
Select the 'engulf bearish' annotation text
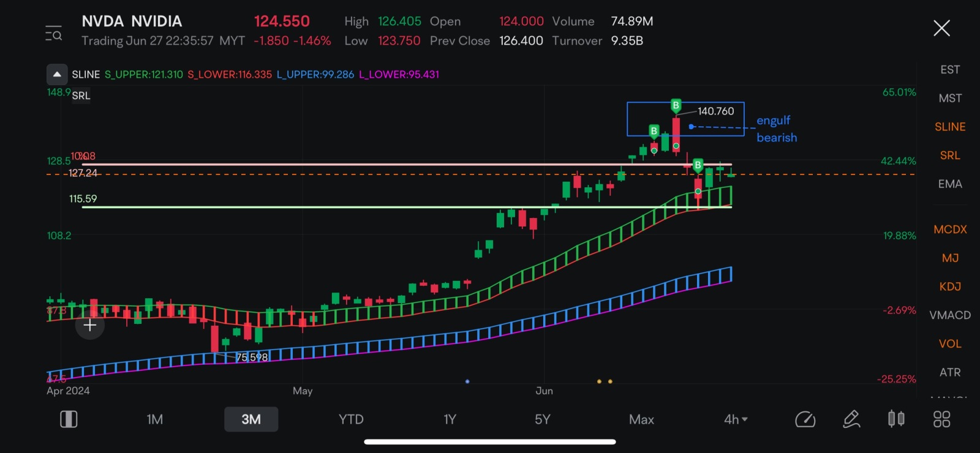click(x=777, y=129)
